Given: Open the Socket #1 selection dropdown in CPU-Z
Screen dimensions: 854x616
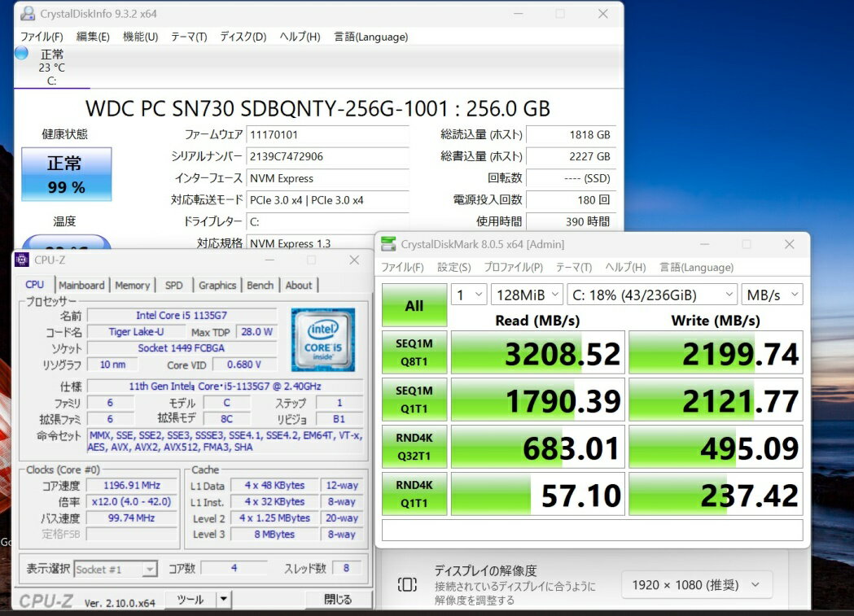Looking at the screenshot, I should point(116,569).
